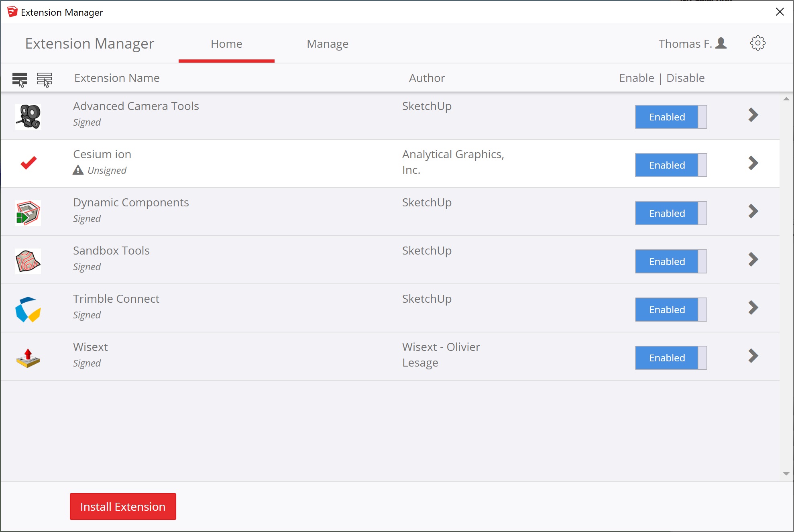Click the select-all extensions icon
The height and width of the screenshot is (532, 794).
coord(20,79)
